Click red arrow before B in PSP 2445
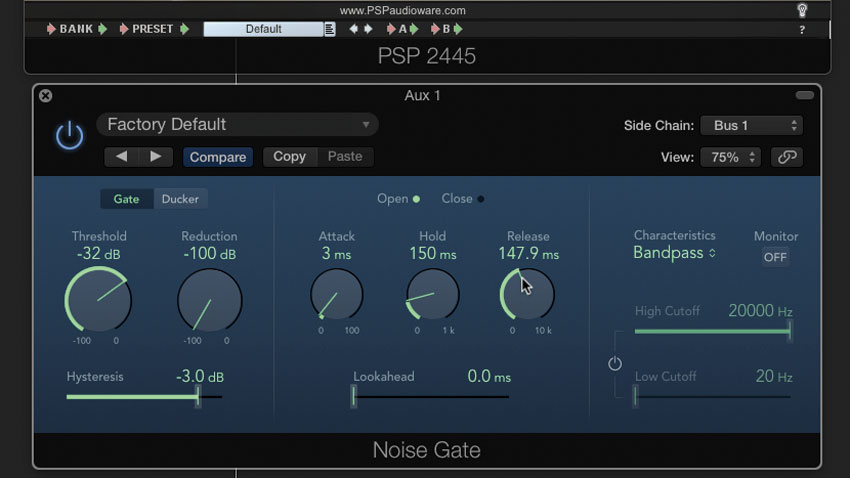The width and height of the screenshot is (850, 478). point(435,29)
